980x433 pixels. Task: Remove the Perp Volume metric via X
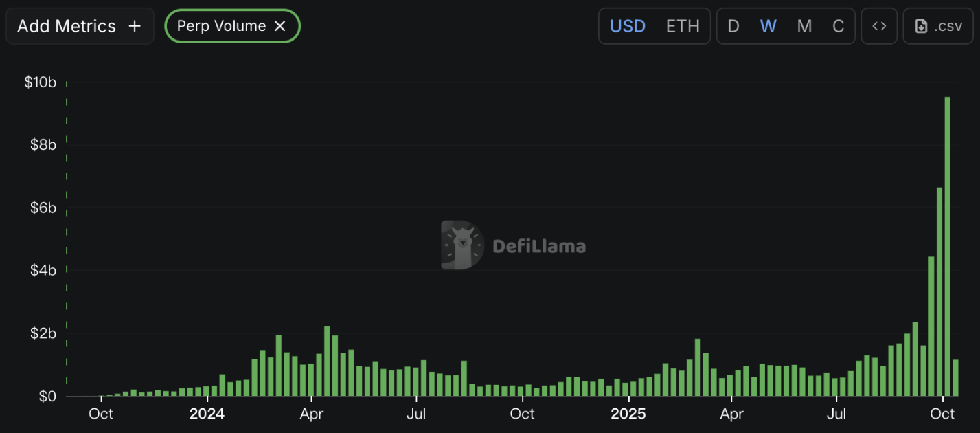(280, 26)
